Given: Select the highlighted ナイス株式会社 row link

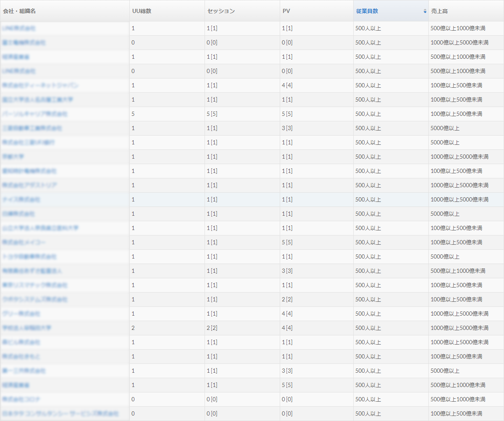Looking at the screenshot, I should [21, 199].
